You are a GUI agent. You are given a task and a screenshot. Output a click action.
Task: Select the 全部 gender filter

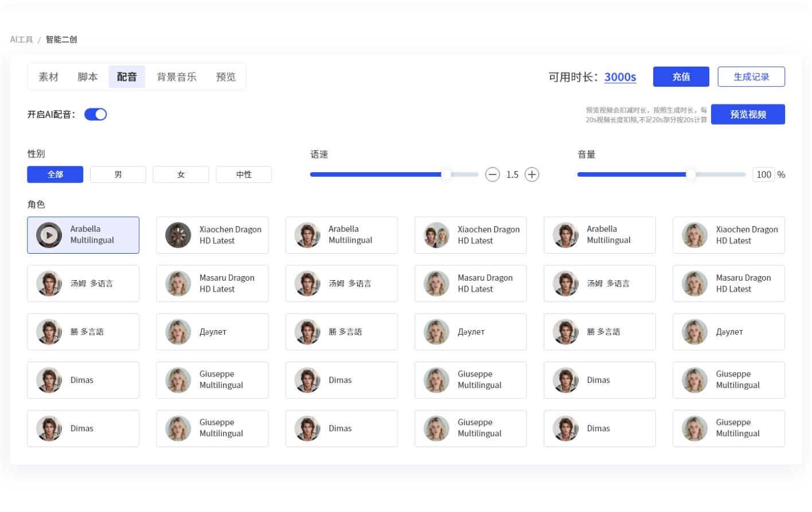point(55,174)
